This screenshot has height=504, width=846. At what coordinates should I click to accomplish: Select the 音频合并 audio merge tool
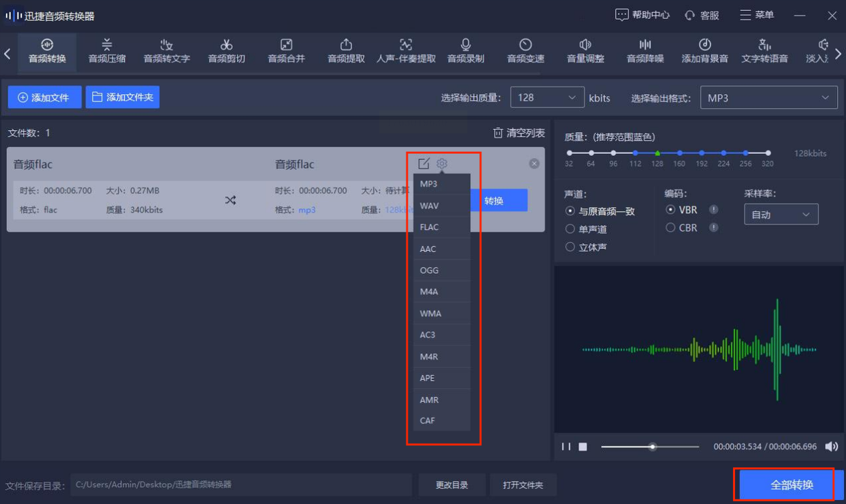tap(286, 51)
